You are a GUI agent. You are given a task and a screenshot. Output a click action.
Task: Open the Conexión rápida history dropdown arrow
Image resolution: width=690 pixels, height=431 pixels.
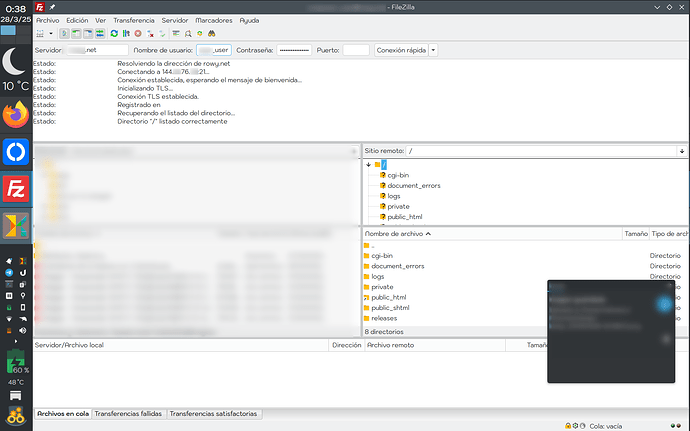point(434,50)
